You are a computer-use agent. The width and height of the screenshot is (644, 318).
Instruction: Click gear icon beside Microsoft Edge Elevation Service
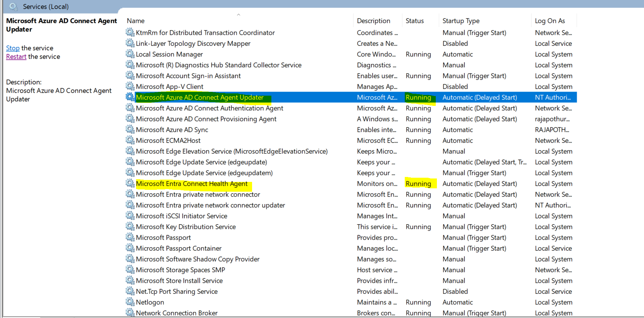[x=130, y=151]
